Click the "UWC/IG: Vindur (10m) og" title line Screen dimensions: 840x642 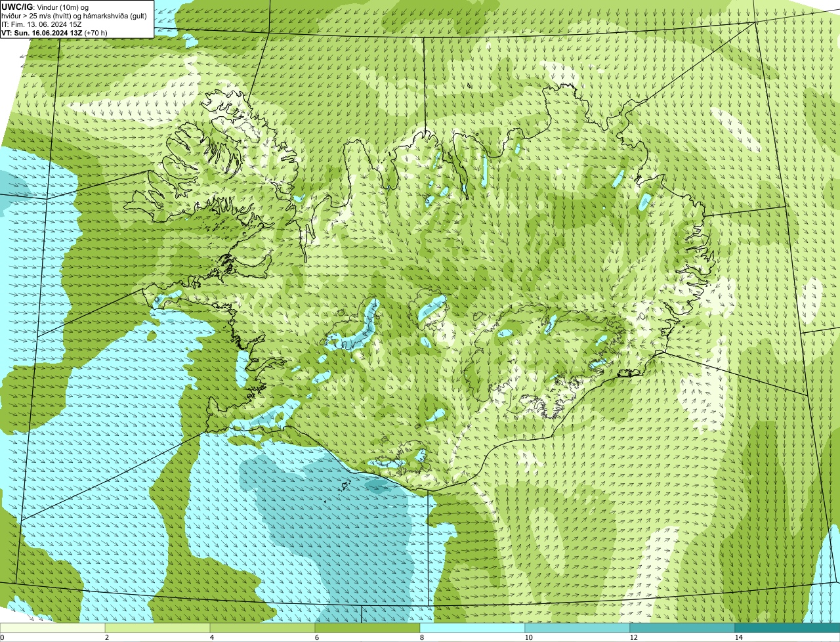pyautogui.click(x=45, y=7)
